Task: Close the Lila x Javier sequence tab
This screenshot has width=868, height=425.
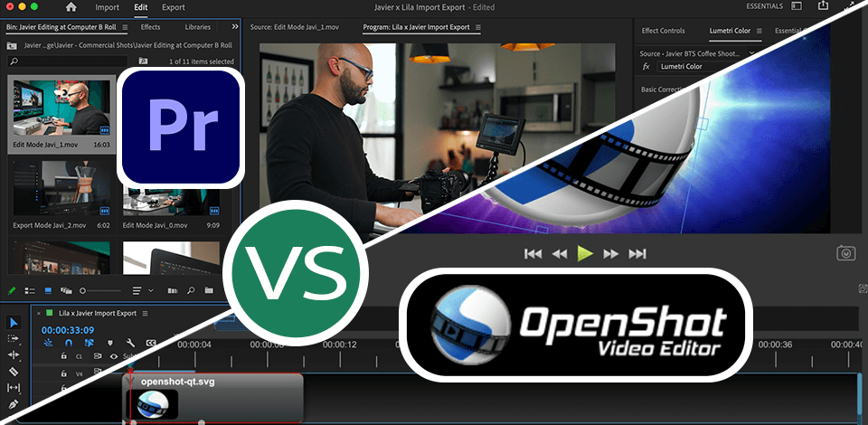Action: pos(38,313)
